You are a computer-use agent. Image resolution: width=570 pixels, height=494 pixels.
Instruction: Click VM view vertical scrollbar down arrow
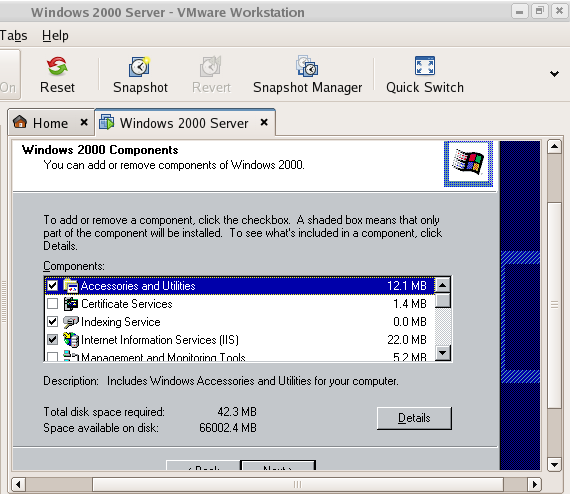click(554, 464)
